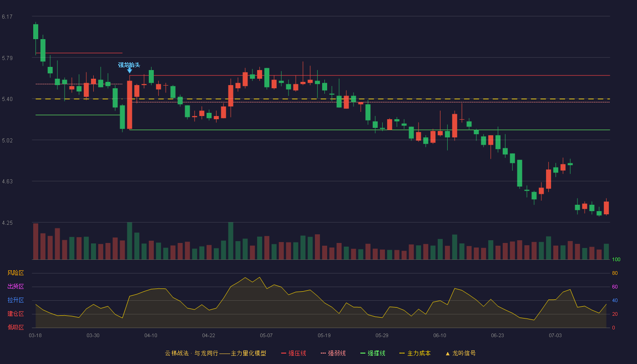Select the 建仓区 zone label
637x364 pixels.
pos(15,314)
